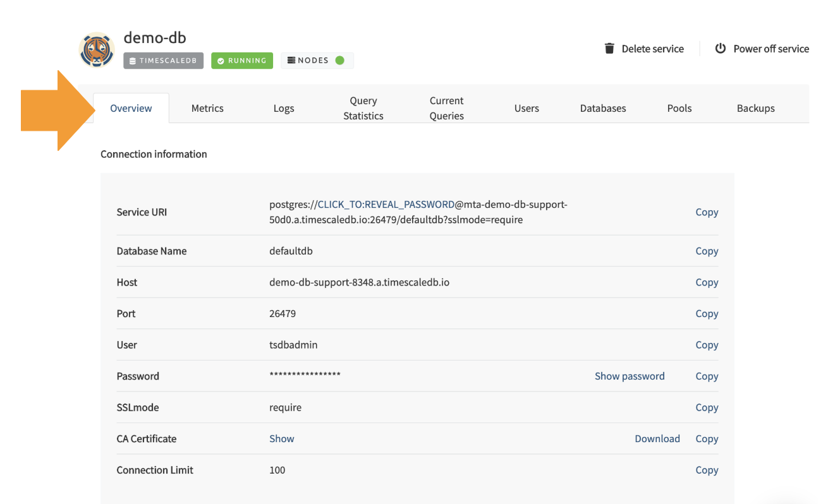This screenshot has height=504, width=828.
Task: View the Current Queries tab
Action: click(446, 108)
